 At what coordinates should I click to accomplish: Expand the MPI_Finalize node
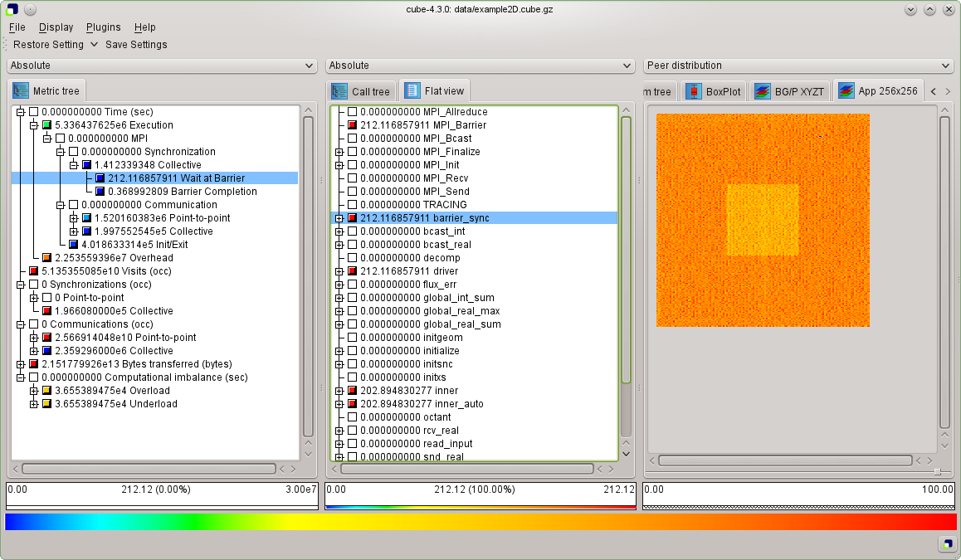[339, 152]
